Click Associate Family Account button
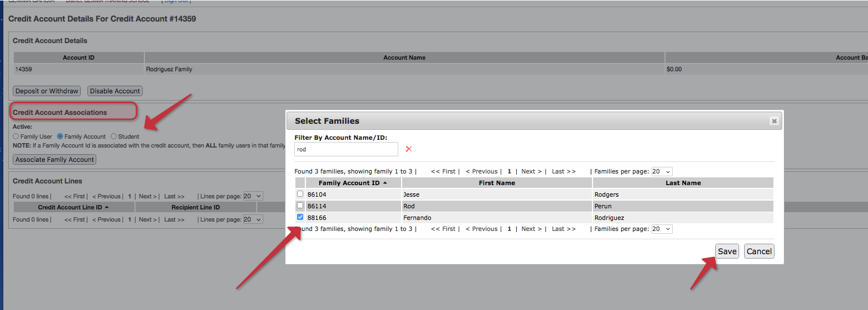 click(x=55, y=160)
